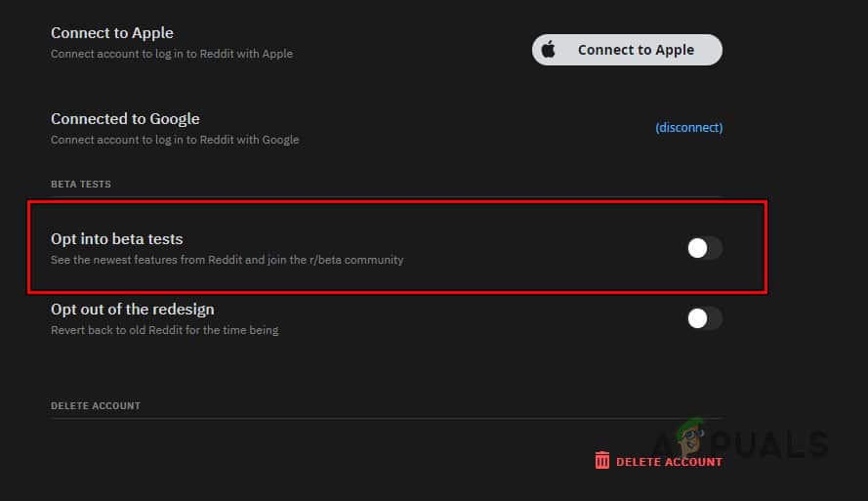Toggle Opt out of the redesign switch
Viewport: 868px width, 501px height.
click(705, 318)
